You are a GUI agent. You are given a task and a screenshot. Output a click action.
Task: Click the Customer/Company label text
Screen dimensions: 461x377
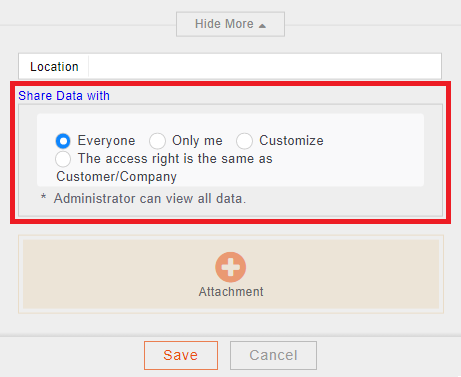[x=116, y=177]
